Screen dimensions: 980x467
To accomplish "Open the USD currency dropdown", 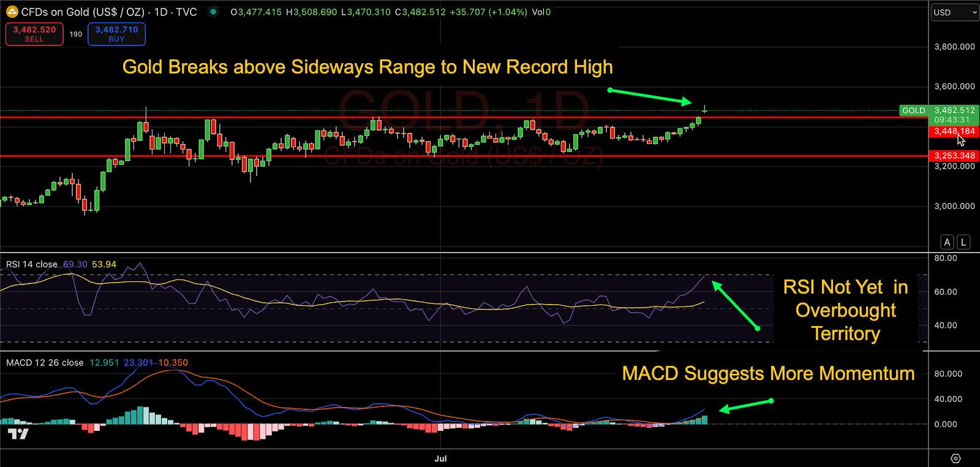I will click(955, 12).
